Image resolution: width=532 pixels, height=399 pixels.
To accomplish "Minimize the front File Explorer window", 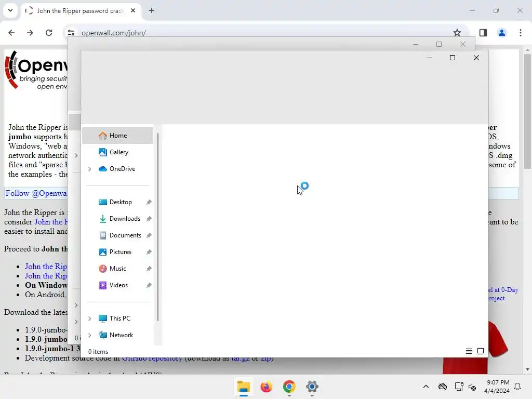I will 429,58.
